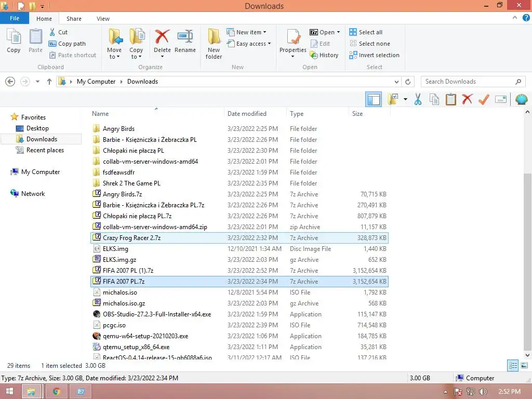This screenshot has height=399, width=532.
Task: Switch to the Share ribbon tab
Action: [x=74, y=19]
